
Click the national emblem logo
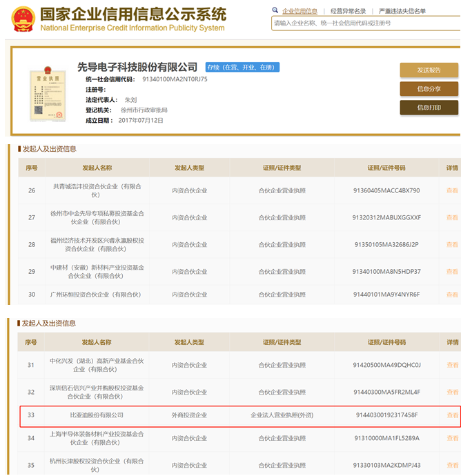click(23, 19)
